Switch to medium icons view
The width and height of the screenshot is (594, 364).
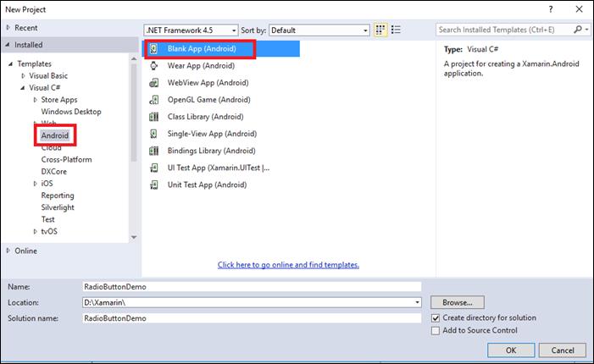(x=380, y=30)
